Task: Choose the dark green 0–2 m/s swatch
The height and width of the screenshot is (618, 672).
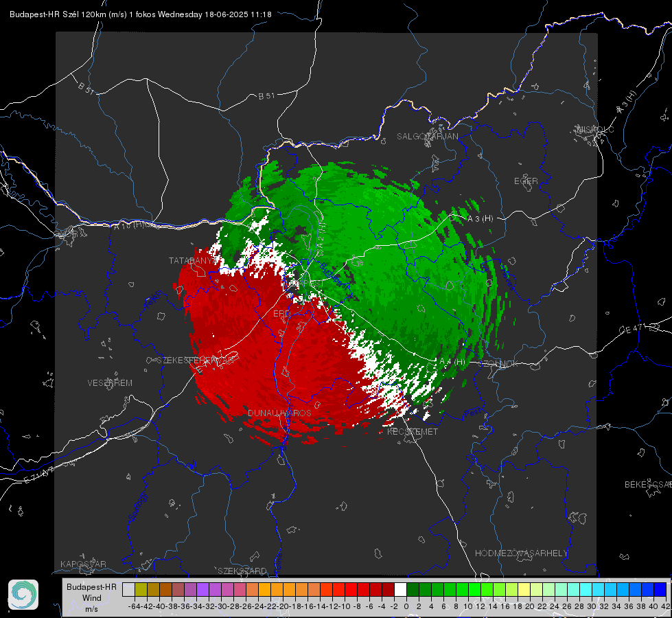Action: click(413, 589)
